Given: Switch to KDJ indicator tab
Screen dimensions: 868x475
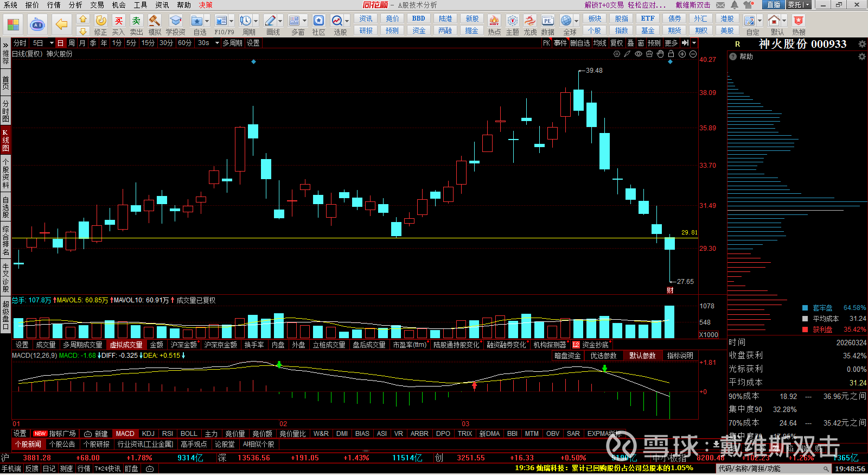Looking at the screenshot, I should pyautogui.click(x=148, y=434).
